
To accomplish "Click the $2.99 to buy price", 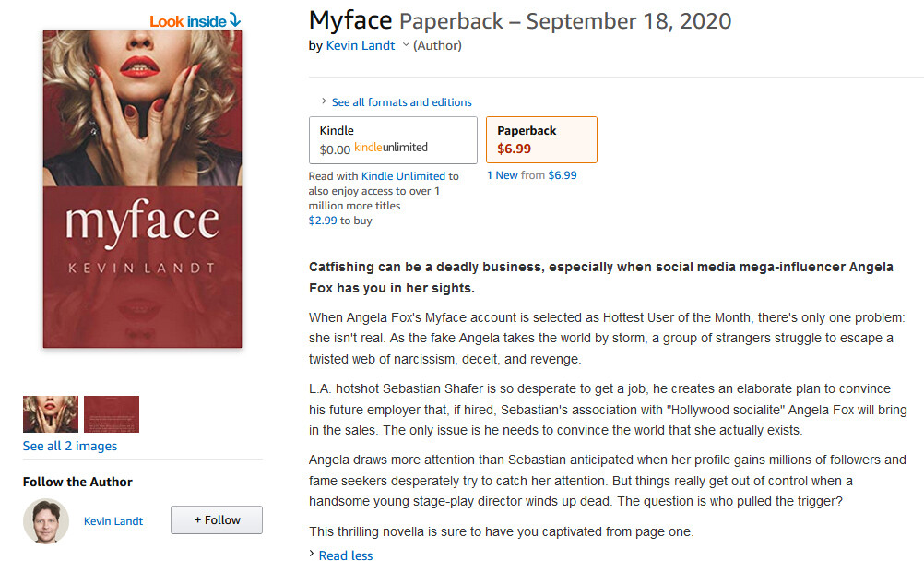I will pyautogui.click(x=323, y=221).
